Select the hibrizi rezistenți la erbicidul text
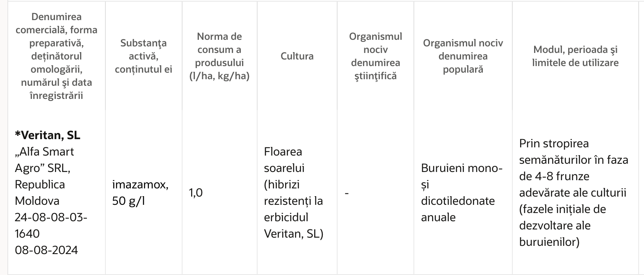Viewport: 644px width, 275px height. 293,201
